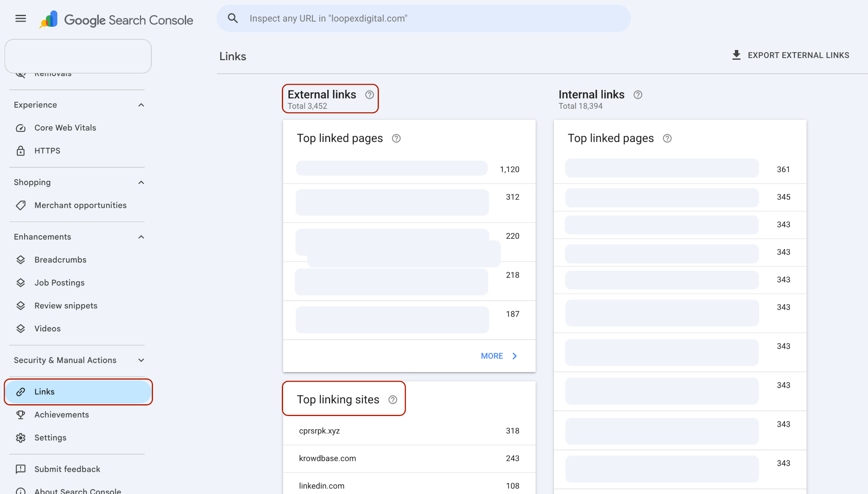The image size is (868, 494).
Task: Open the Job Postings report
Action: 78,283
